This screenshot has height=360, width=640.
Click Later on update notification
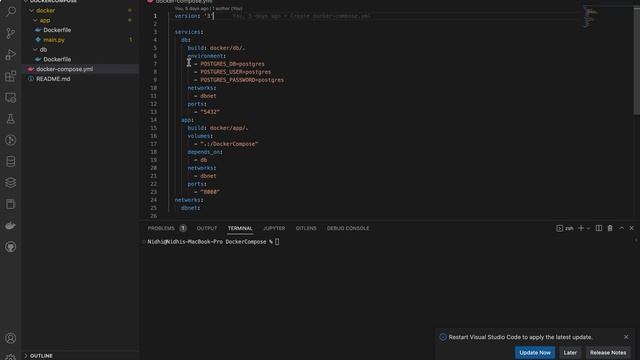tap(570, 352)
